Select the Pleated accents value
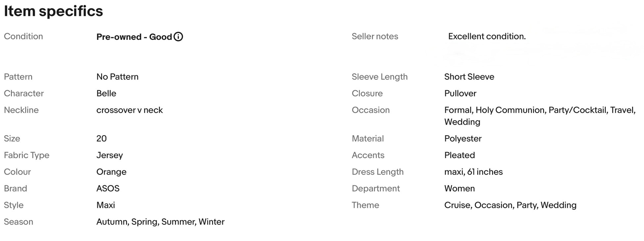Viewport: 644px width, 241px height. point(460,155)
